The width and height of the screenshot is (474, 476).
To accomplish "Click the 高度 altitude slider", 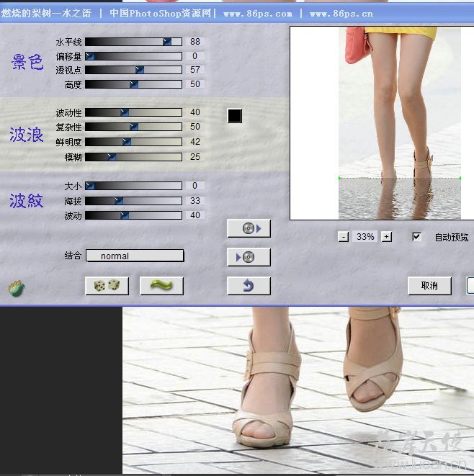I will pos(133,84).
